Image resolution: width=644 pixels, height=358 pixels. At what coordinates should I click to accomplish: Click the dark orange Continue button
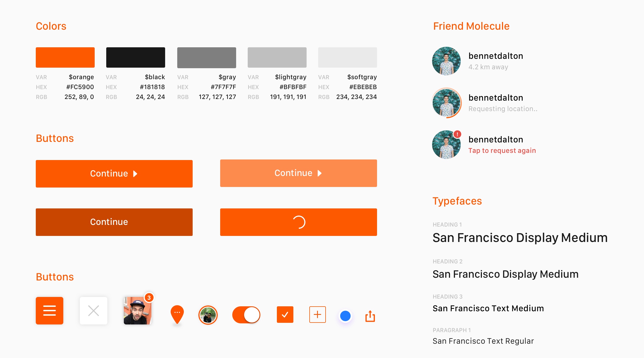(x=114, y=222)
